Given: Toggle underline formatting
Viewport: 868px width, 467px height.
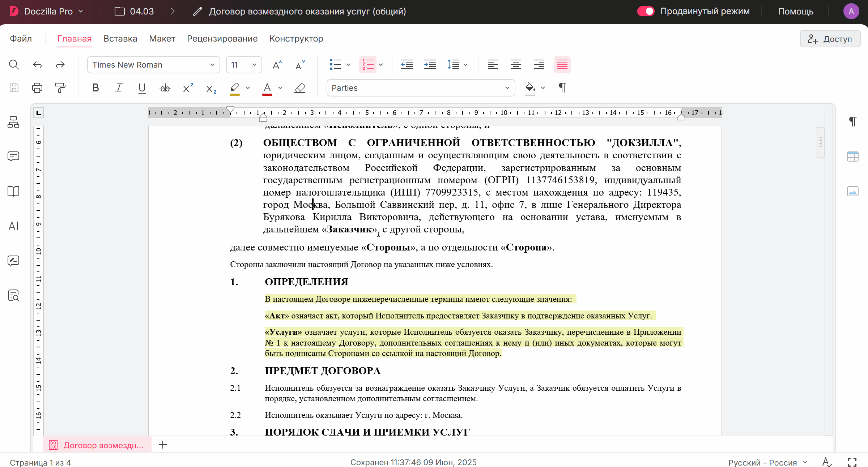Looking at the screenshot, I should coord(142,88).
